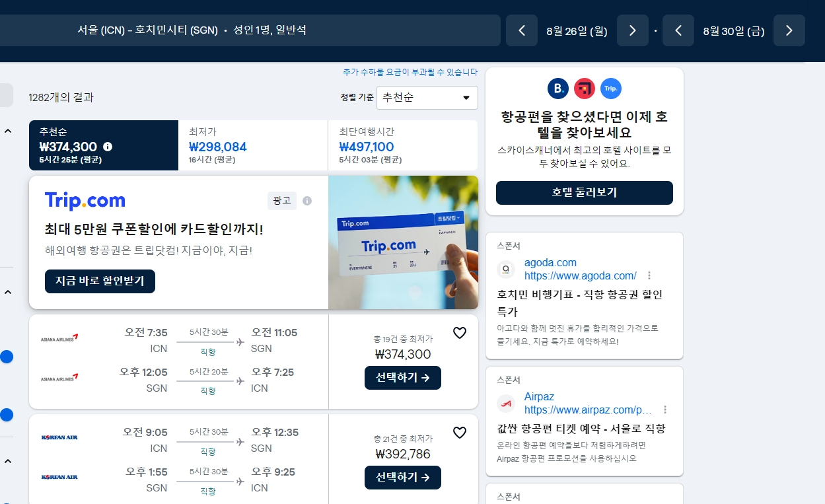This screenshot has height=504, width=825.
Task: Open the search summary 서울 (ICN) - 호치민시티 (SGN)
Action: tap(250, 30)
